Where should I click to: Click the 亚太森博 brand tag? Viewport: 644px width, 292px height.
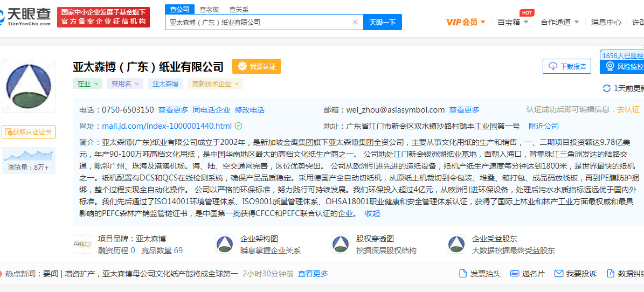(165, 84)
